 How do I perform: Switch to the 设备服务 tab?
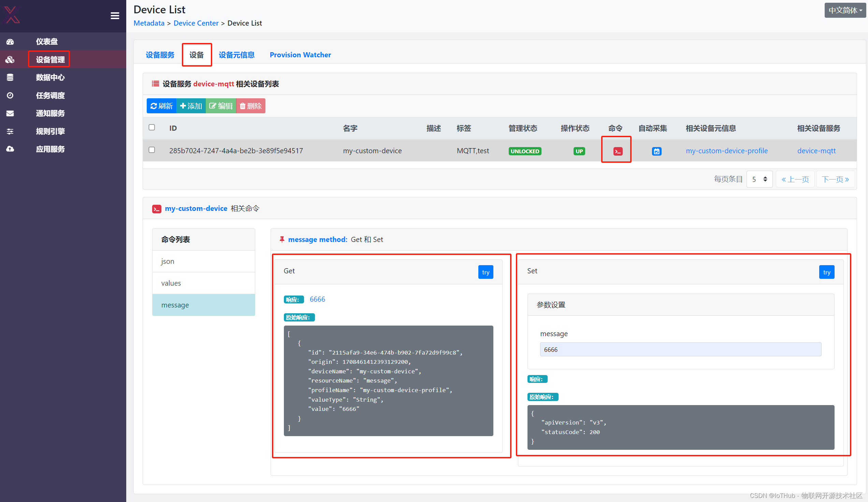click(x=160, y=55)
